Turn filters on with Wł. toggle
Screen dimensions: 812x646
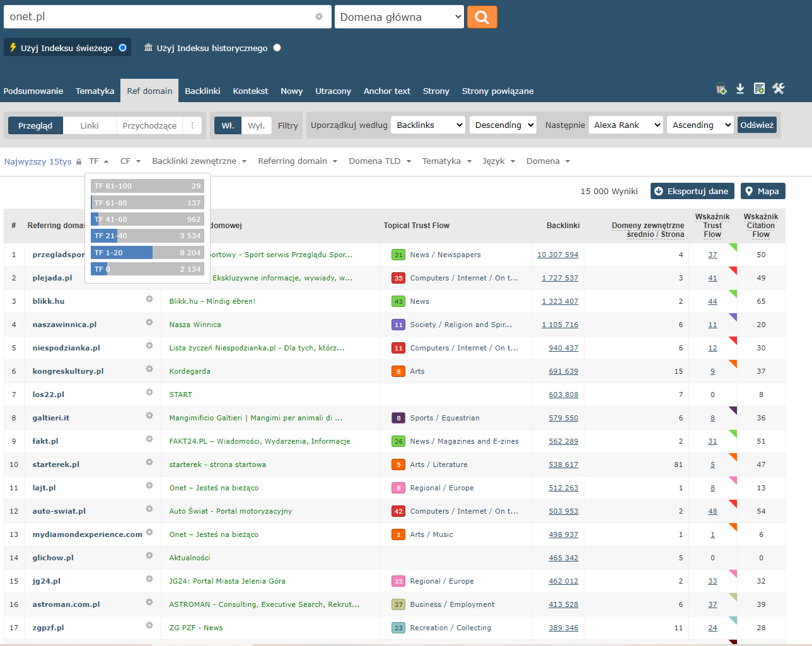pos(228,125)
